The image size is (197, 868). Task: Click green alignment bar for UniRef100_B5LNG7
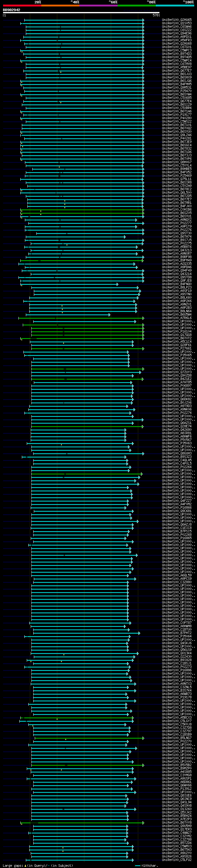click(x=89, y=738)
